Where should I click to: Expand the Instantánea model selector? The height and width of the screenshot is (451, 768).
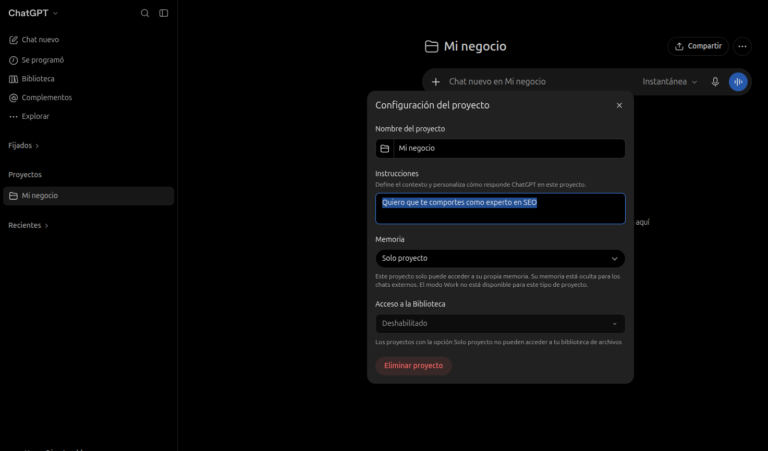coord(670,82)
